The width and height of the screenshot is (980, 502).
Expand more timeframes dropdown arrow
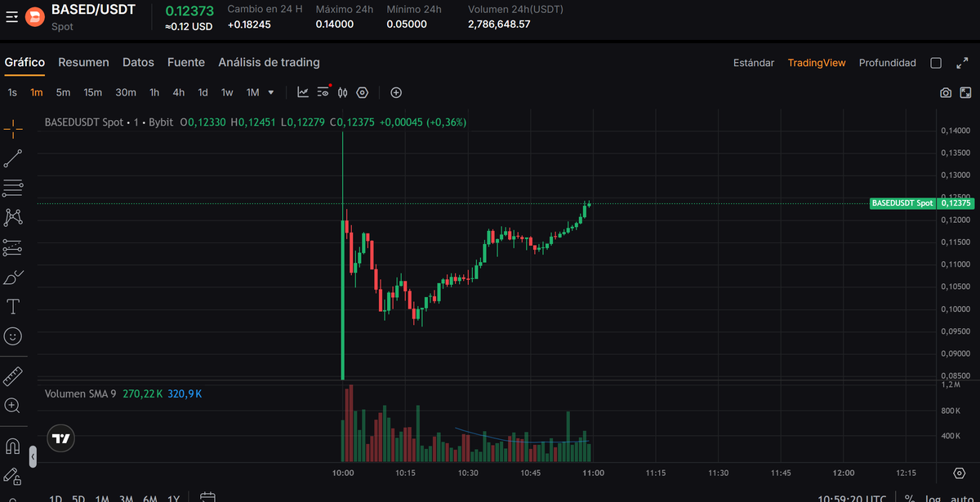click(x=271, y=92)
